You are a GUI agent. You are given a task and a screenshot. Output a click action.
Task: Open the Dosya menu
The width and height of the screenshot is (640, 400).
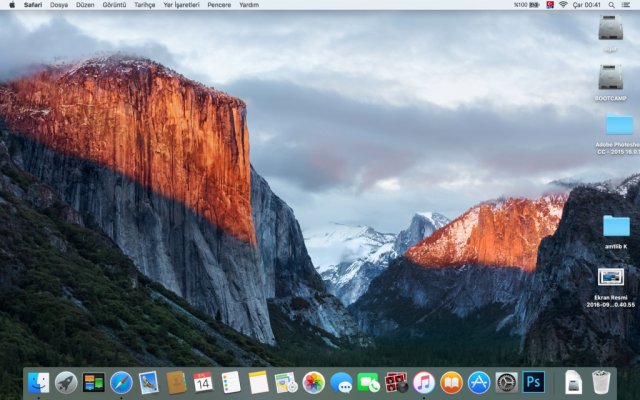pyautogui.click(x=60, y=5)
